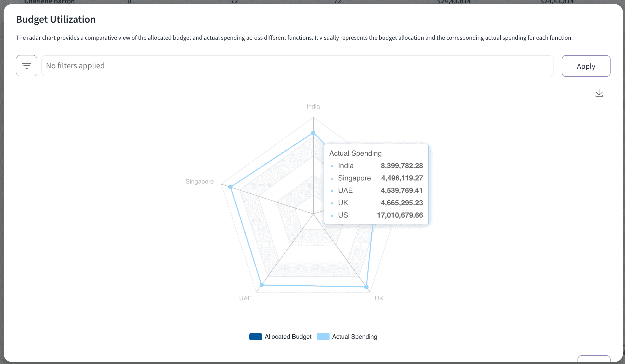Screen dimensions: 625x364
Task: Click the dark blue Allocated Budget color swatch
Action: point(255,336)
